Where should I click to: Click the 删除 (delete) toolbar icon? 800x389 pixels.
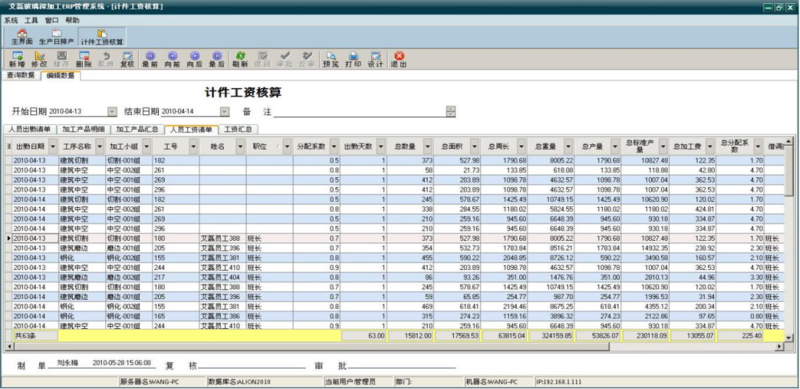coord(84,59)
